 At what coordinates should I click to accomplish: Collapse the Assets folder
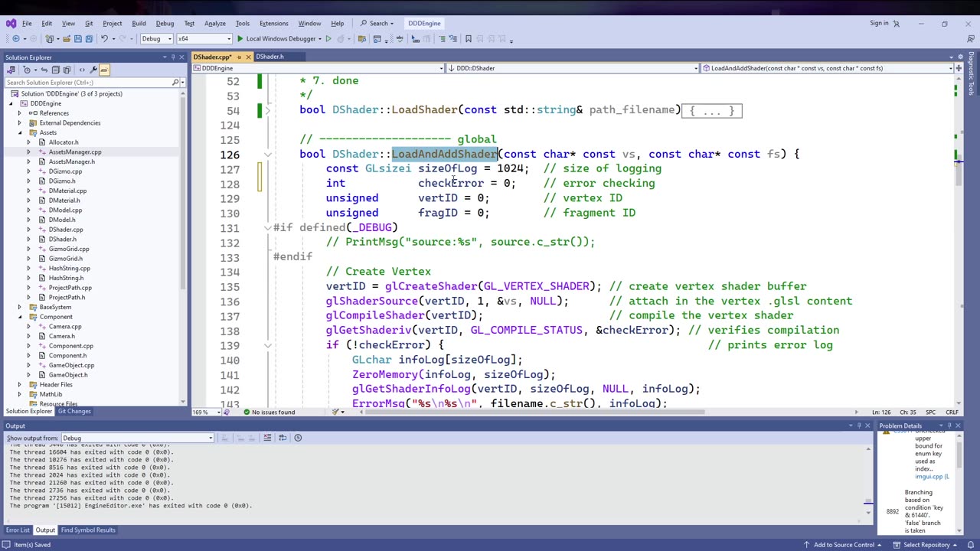point(20,132)
